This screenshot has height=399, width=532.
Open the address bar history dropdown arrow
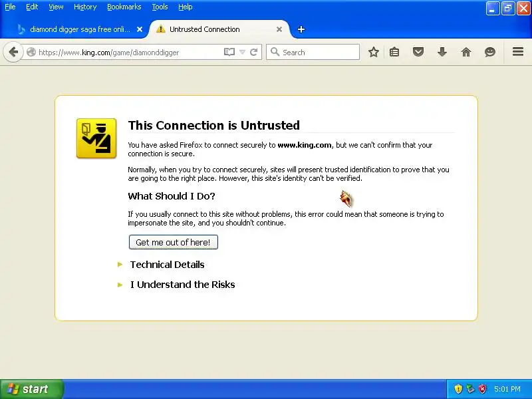coord(242,53)
